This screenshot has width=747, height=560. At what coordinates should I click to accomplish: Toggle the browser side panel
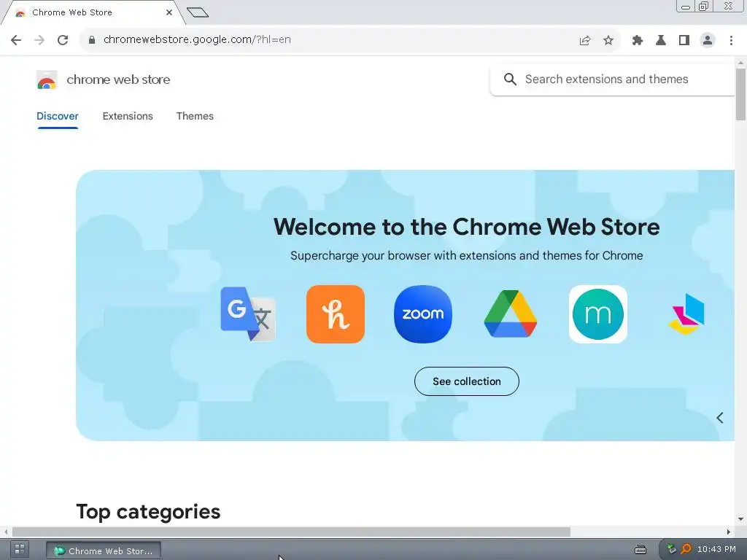click(x=684, y=41)
